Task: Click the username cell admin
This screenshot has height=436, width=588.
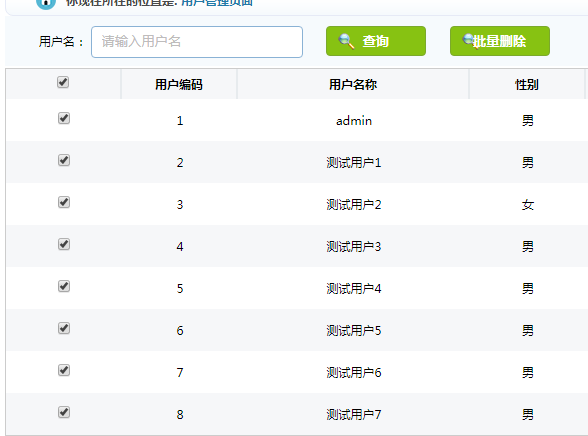Action: (354, 121)
